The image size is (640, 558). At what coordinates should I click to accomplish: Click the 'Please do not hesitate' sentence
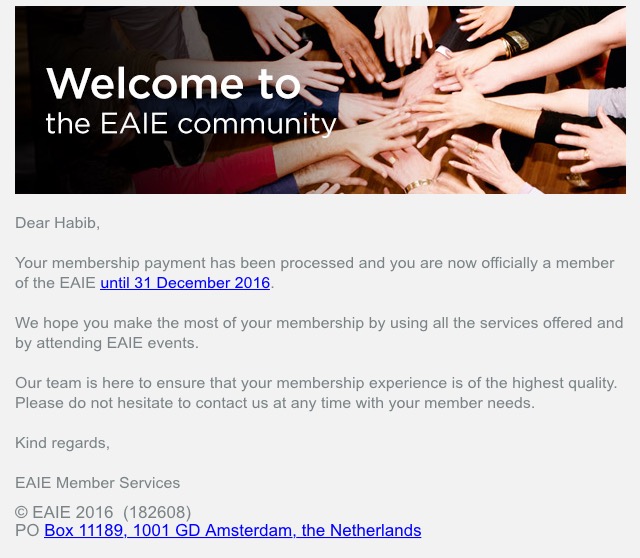coord(275,403)
